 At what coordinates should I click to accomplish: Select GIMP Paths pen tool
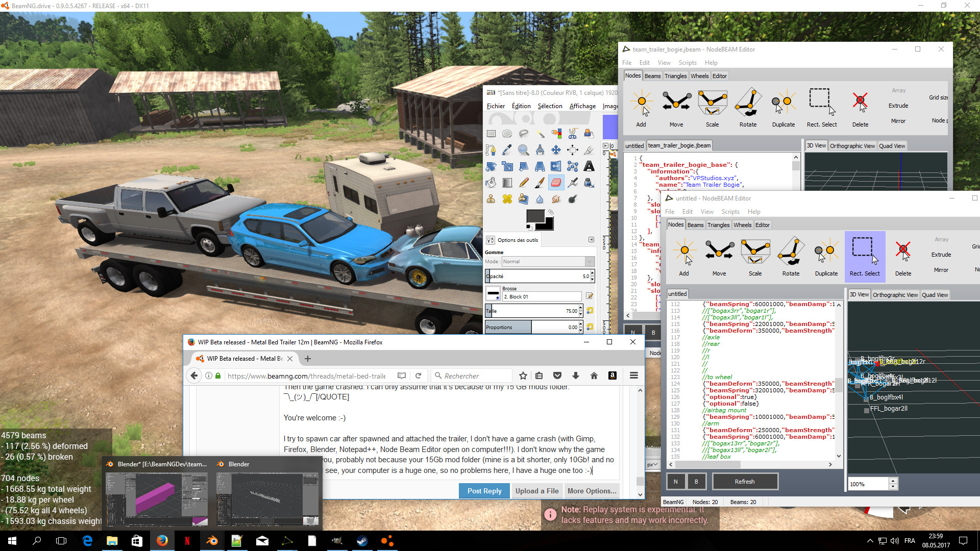[491, 150]
